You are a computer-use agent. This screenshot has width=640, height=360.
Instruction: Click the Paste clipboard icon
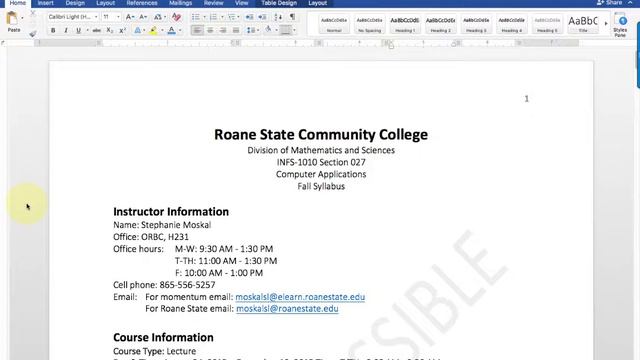(x=12, y=18)
